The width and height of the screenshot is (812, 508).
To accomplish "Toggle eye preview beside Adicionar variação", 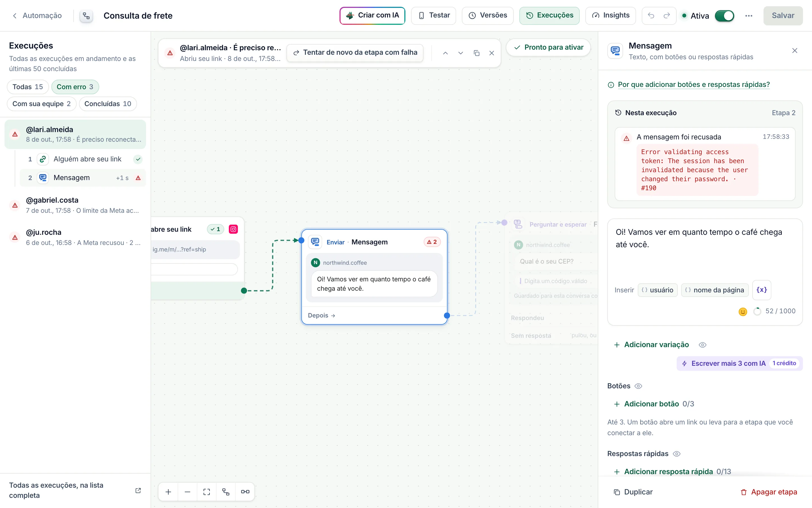I will click(x=703, y=345).
